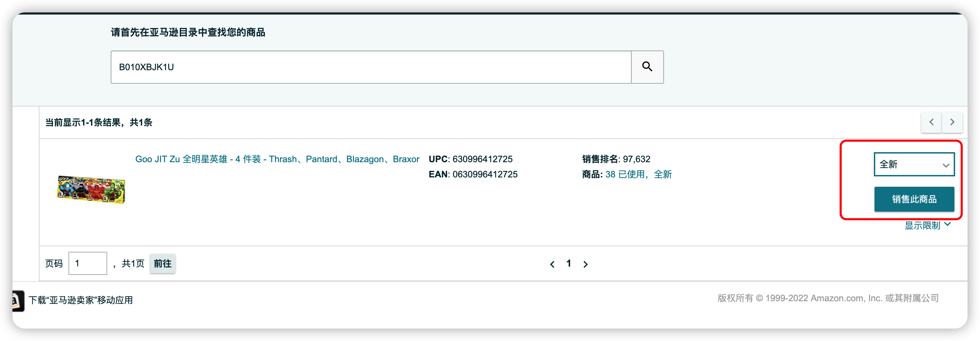Screen dimensions: 980x341
Task: Click the UPC value 630996412725
Action: tap(482, 159)
